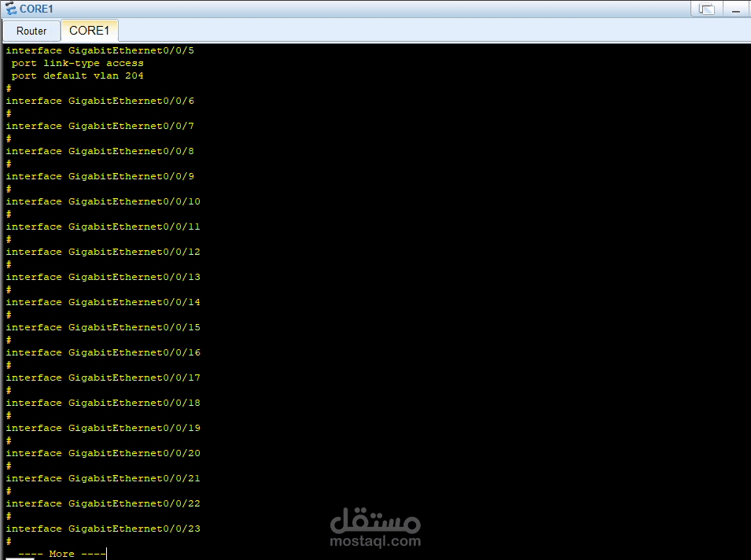Screen dimensions: 751x560
Task: Click the text 'port default vlan 204'
Action: tap(78, 76)
